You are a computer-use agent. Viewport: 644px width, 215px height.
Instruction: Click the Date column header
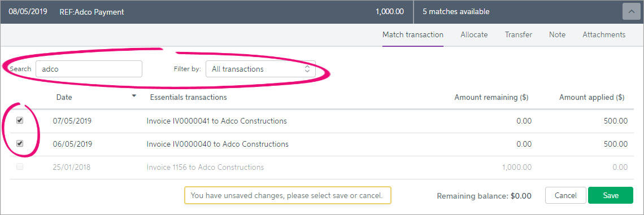coord(64,97)
